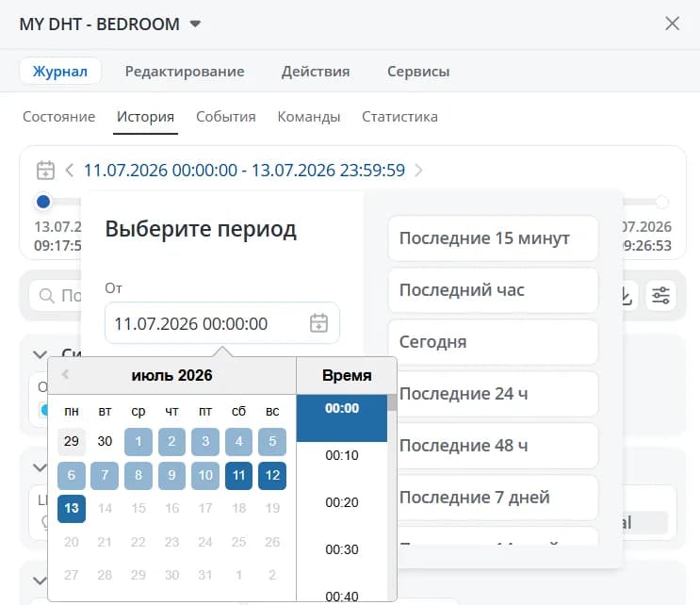Select the История sub-tab
This screenshot has height=605, width=700.
(x=145, y=117)
